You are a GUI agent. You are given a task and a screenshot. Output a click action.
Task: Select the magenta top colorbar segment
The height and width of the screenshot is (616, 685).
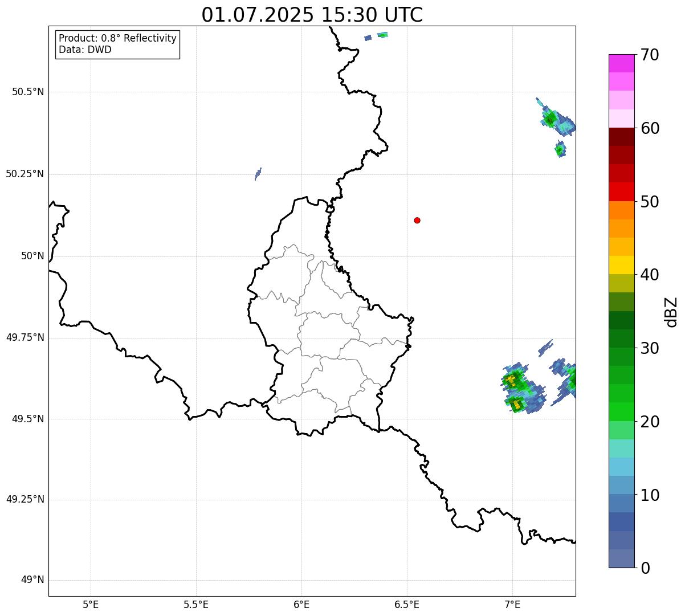point(621,63)
